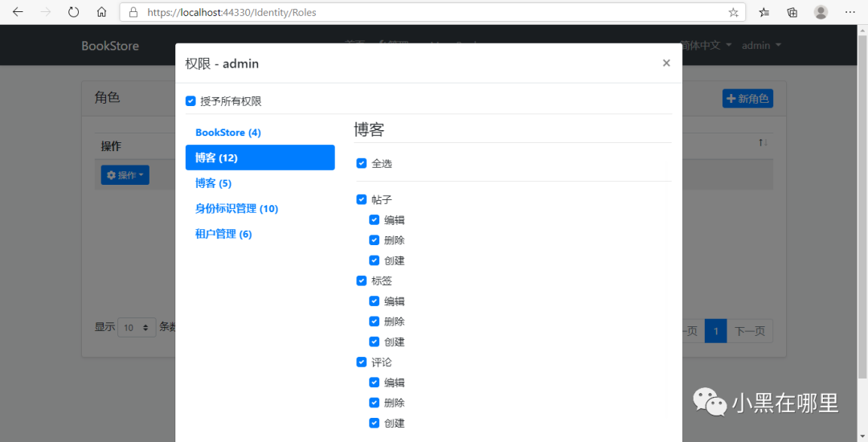
Task: Close the 权限 - admin dialog
Action: coord(666,63)
